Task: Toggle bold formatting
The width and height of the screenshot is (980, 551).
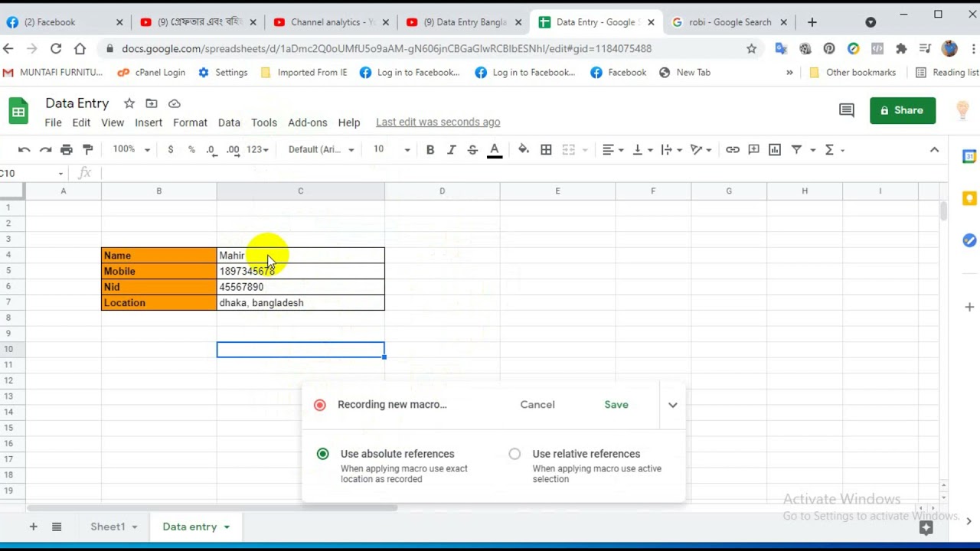Action: point(430,150)
